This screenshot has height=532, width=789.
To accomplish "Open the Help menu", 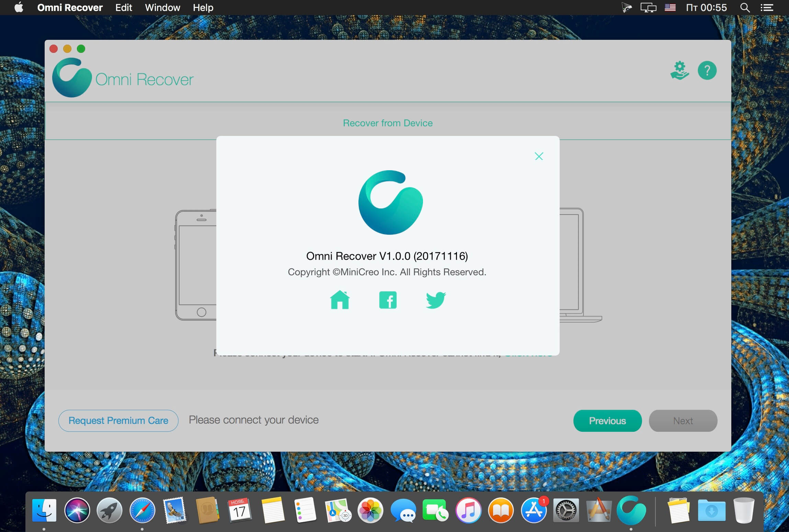I will [x=203, y=8].
